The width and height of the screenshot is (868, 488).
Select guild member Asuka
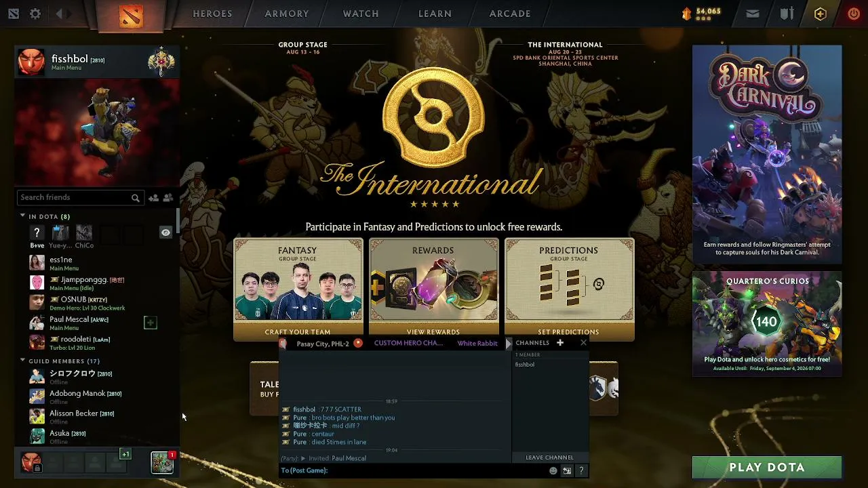(x=95, y=436)
